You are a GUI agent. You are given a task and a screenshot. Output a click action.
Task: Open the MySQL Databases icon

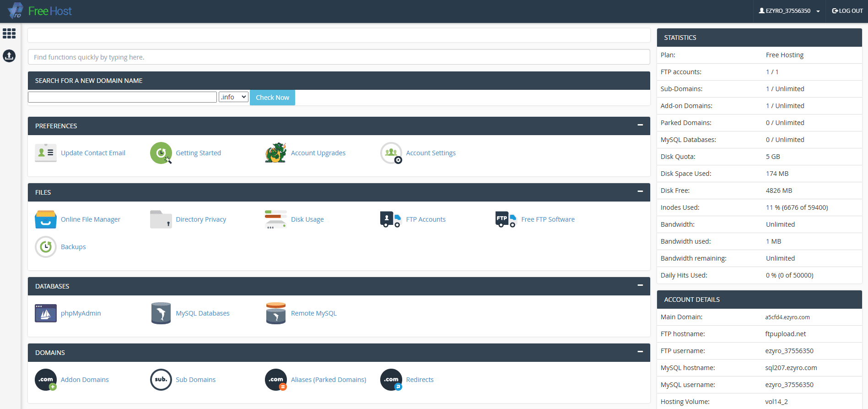tap(161, 313)
